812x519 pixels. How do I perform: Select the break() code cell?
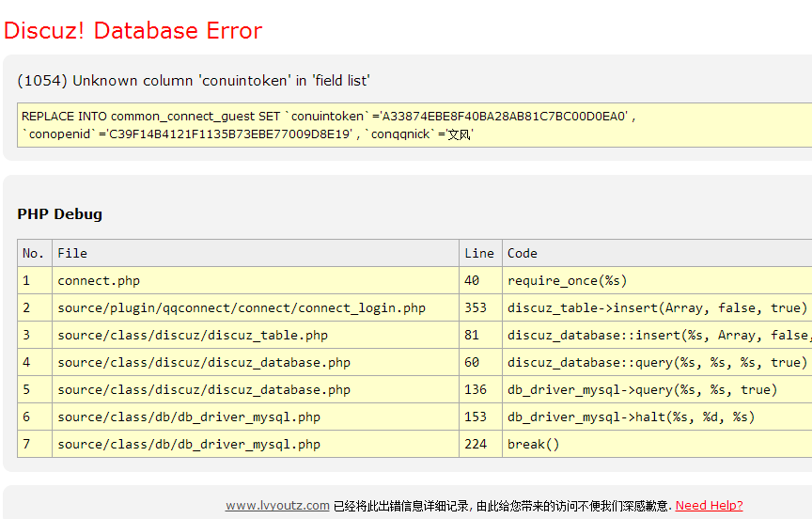[657, 444]
